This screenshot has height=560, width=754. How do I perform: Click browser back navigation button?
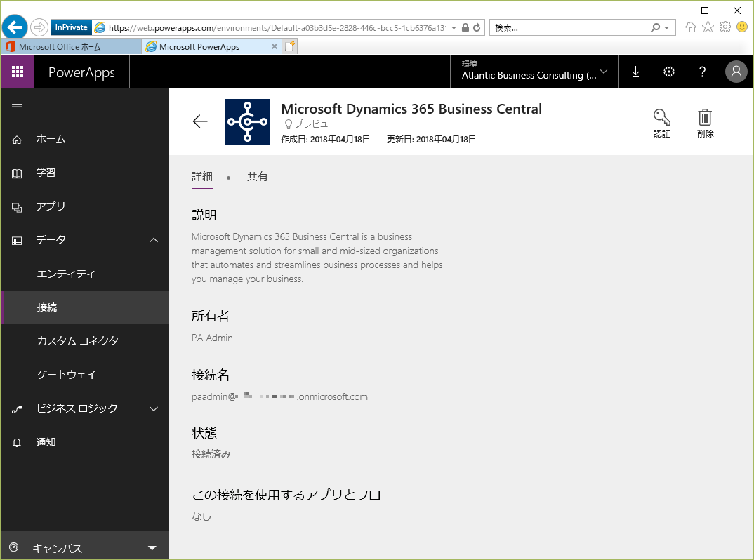pyautogui.click(x=15, y=27)
